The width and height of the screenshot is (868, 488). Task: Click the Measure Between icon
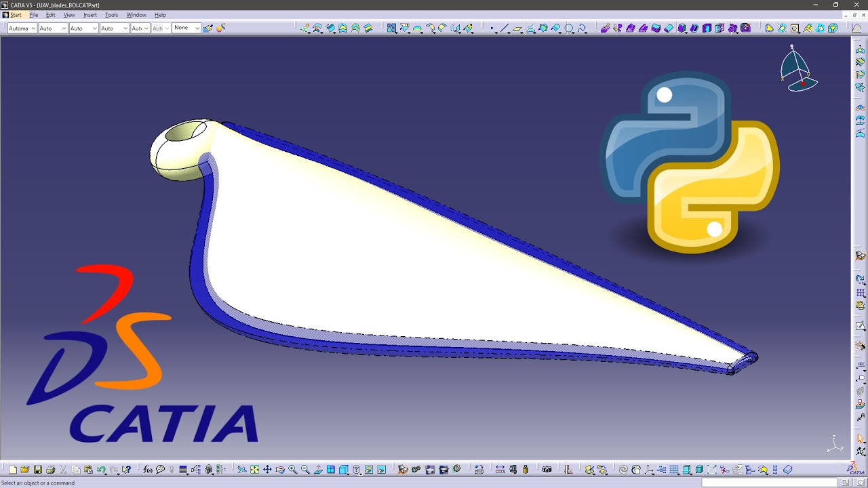[500, 469]
